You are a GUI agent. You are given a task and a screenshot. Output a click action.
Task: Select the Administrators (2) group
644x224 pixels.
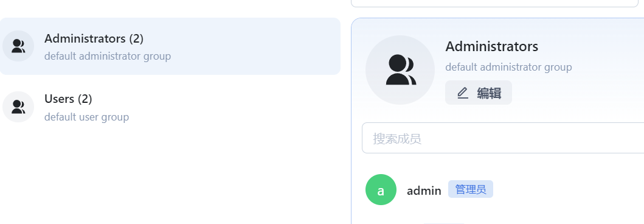(170, 46)
